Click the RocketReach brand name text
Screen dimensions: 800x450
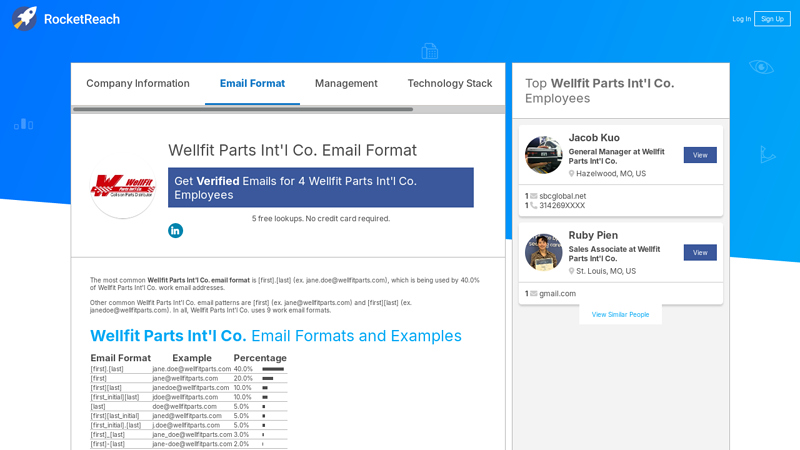[x=82, y=19]
